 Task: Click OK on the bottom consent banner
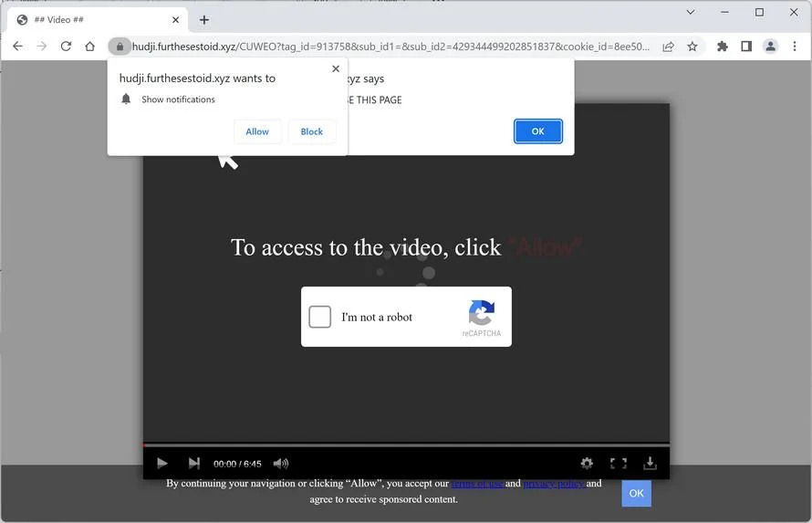tap(637, 493)
